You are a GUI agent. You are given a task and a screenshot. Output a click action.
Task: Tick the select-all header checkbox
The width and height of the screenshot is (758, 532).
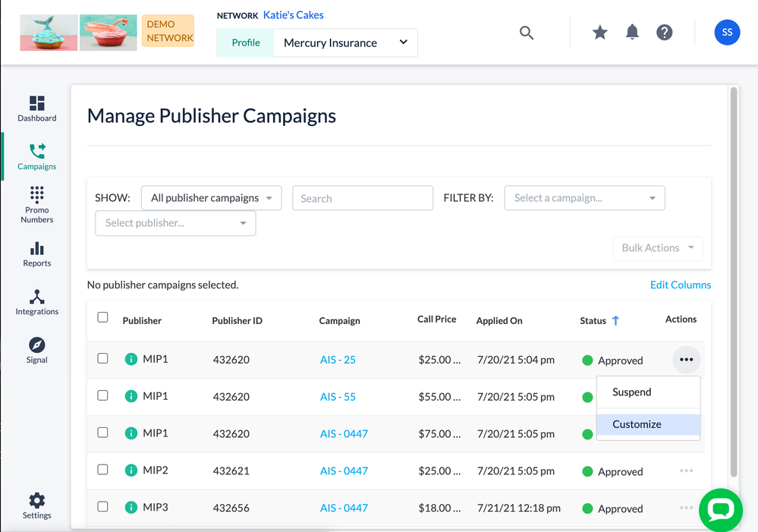point(103,318)
